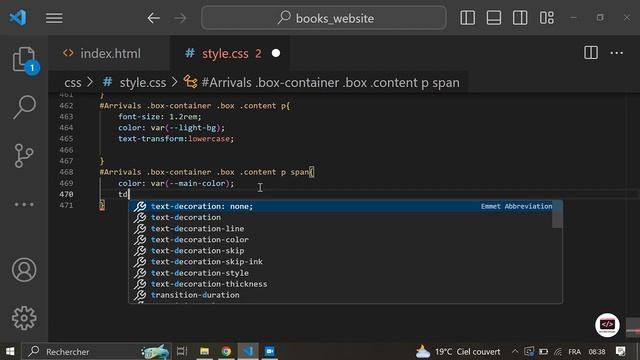Open the video recorder app on taskbar
640x360 pixels.
point(269,351)
